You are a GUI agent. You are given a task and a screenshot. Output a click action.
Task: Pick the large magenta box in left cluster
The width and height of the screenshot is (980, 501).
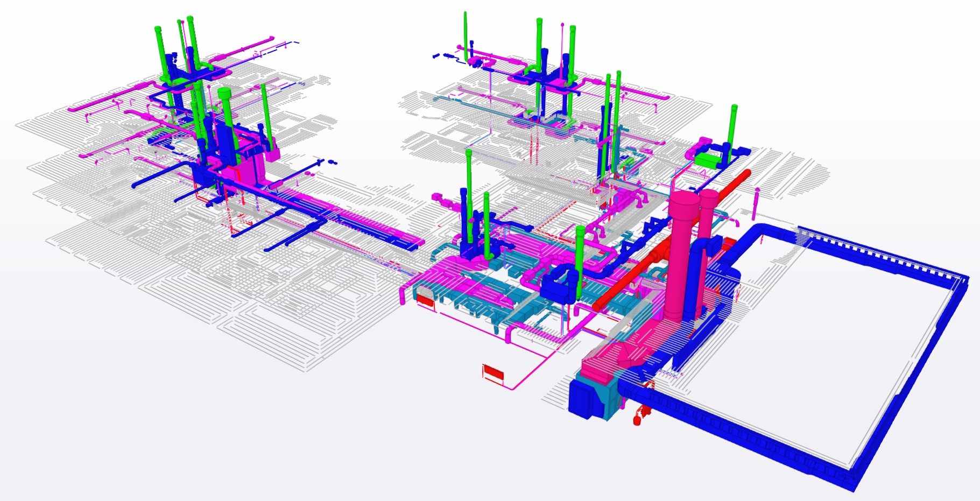coord(250,167)
